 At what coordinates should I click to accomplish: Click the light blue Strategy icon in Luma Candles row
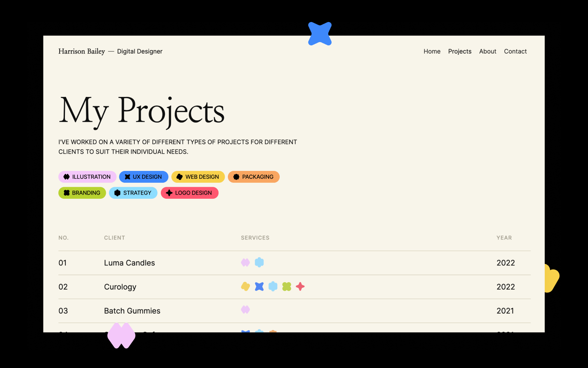pos(259,262)
